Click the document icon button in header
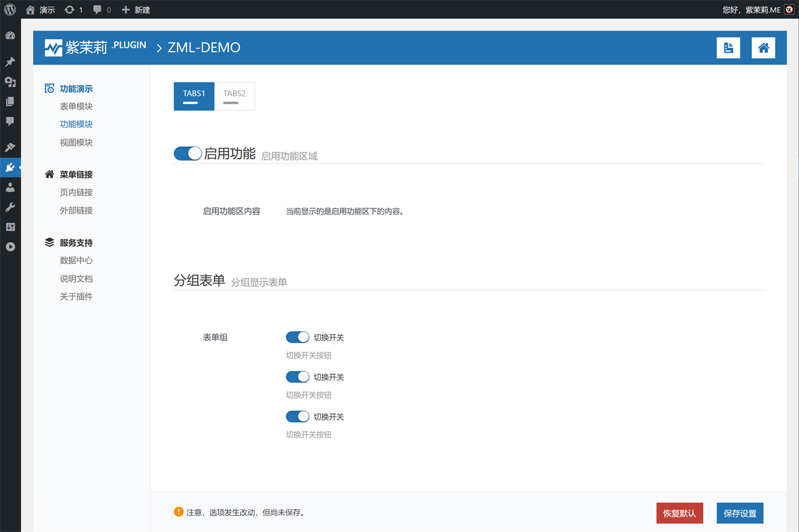This screenshot has width=799, height=532. [728, 48]
